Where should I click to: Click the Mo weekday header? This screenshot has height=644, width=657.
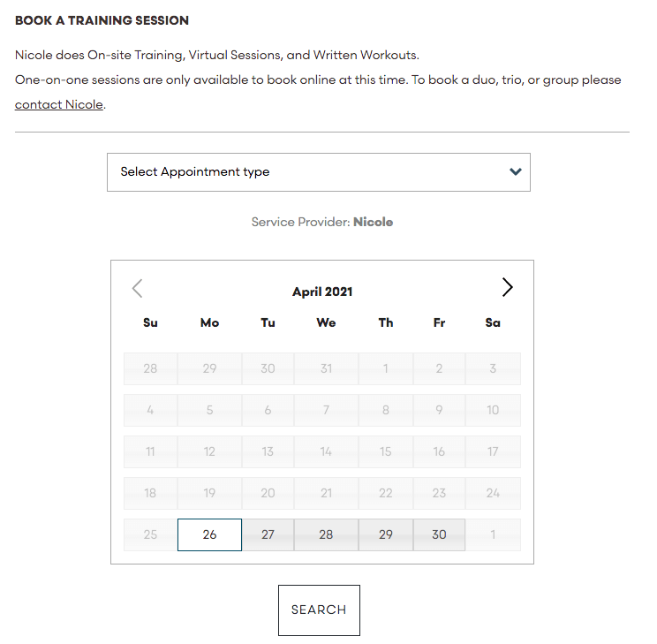point(209,322)
